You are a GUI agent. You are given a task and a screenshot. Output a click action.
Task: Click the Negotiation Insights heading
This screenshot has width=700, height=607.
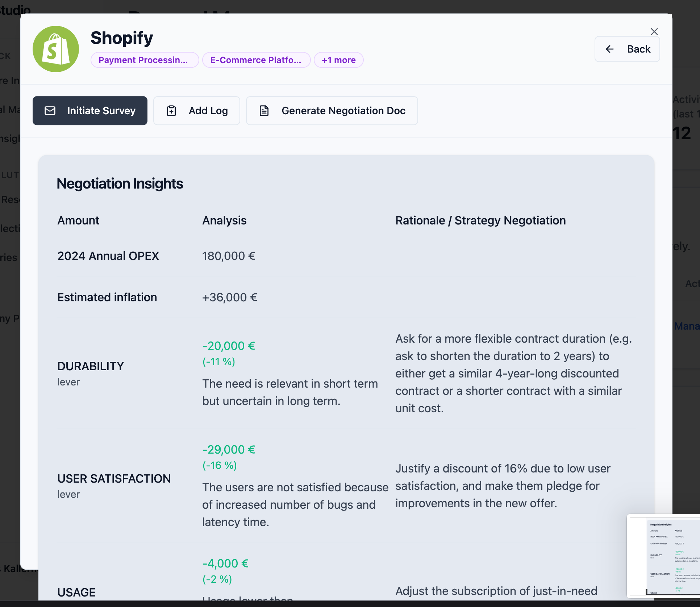120,184
